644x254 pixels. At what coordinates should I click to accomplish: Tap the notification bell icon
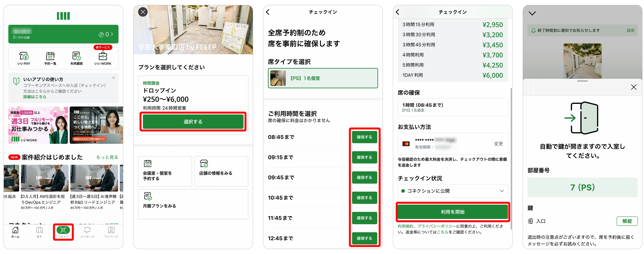(x=533, y=30)
